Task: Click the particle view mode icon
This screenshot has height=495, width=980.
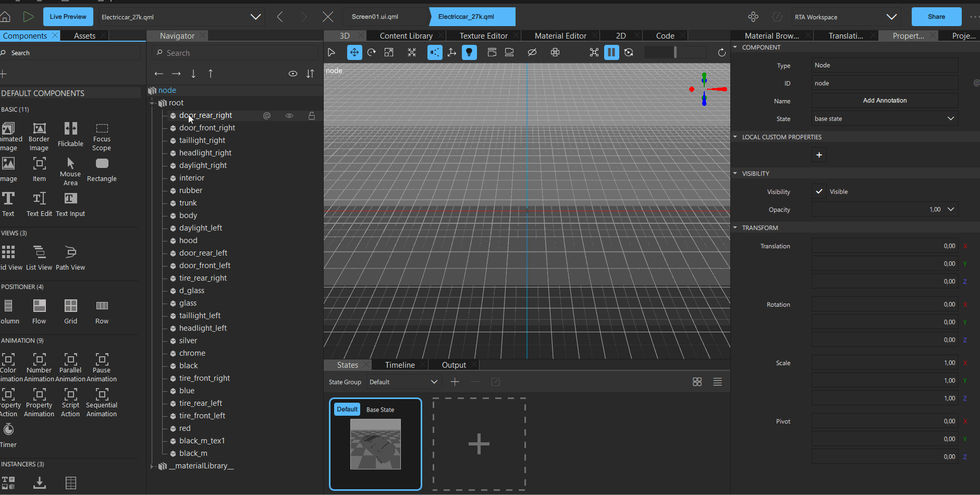Action: (594, 52)
